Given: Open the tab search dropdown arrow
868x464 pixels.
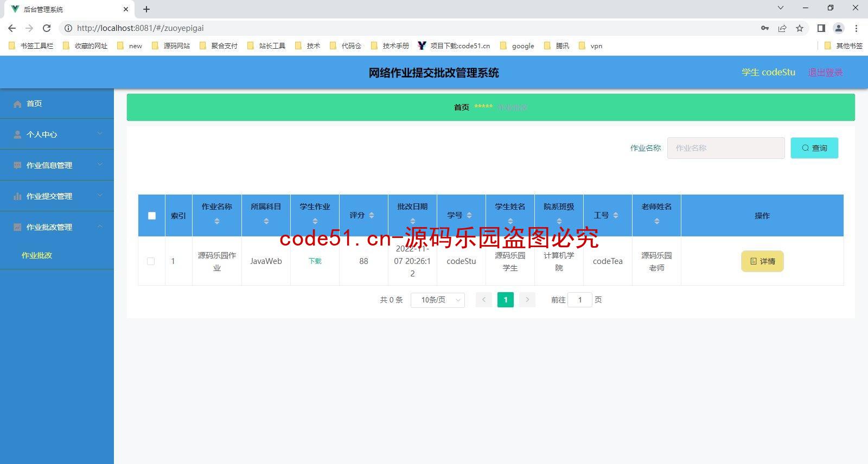Looking at the screenshot, I should tap(781, 8).
